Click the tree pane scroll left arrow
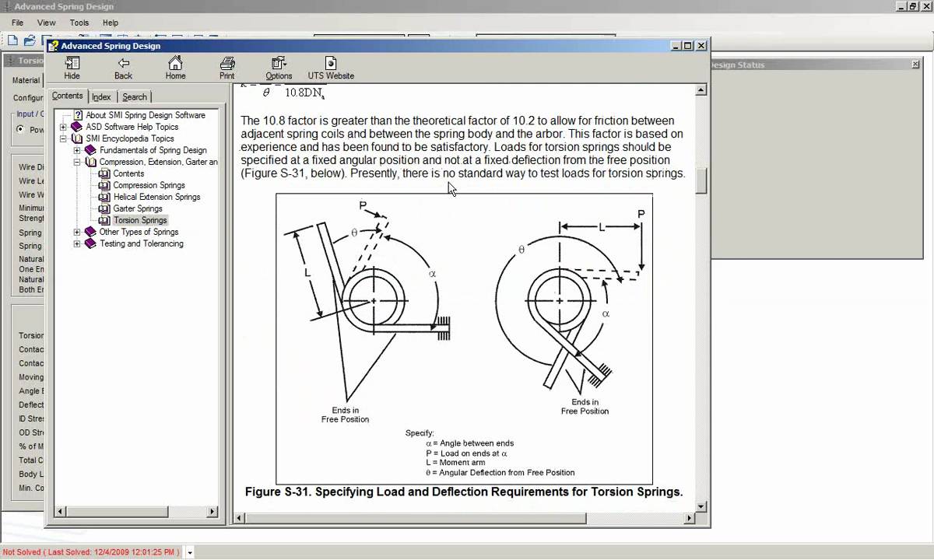This screenshot has width=934, height=560. (x=60, y=512)
